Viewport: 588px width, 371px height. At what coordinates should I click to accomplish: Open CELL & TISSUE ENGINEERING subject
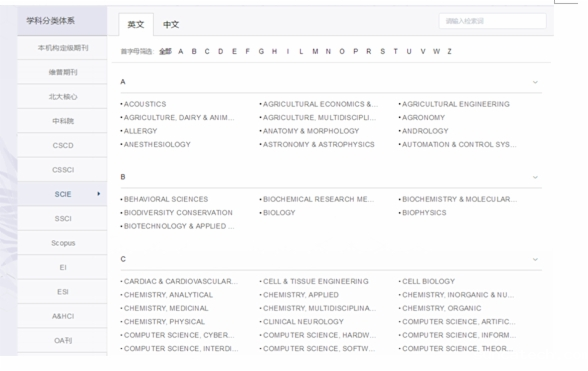click(316, 281)
